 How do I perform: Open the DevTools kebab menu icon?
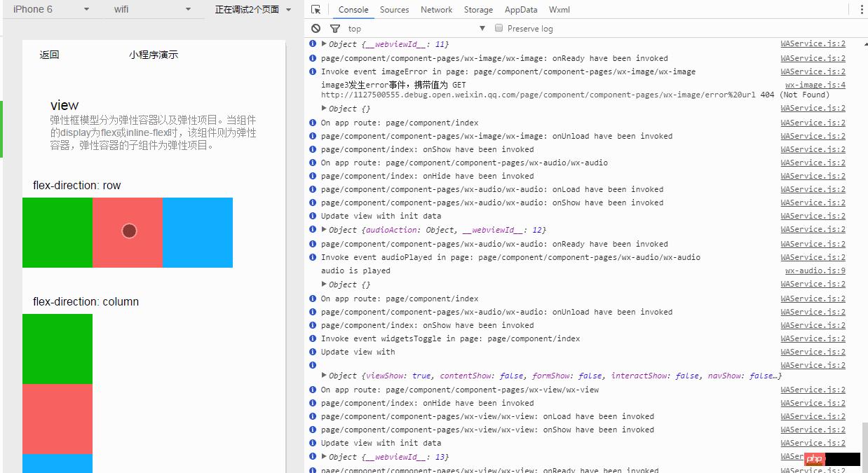861,9
